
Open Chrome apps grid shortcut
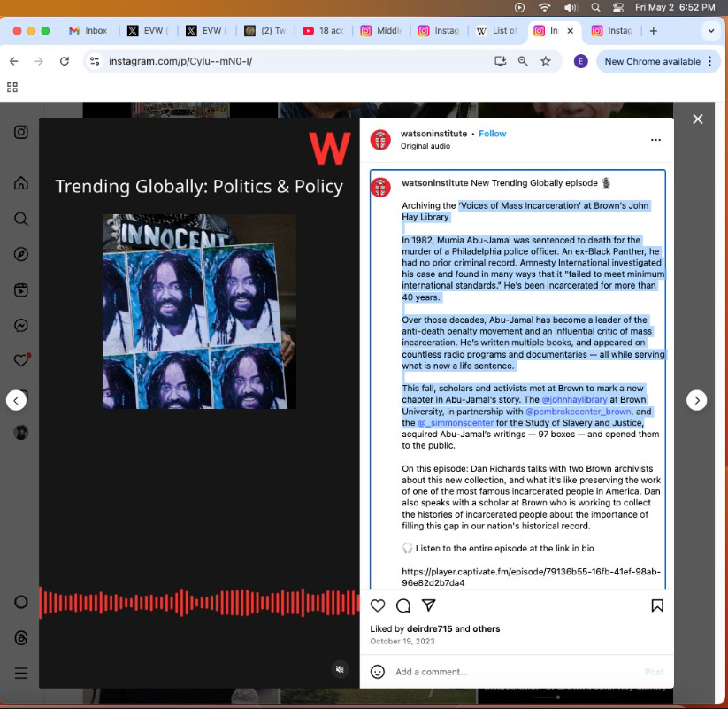[12, 88]
